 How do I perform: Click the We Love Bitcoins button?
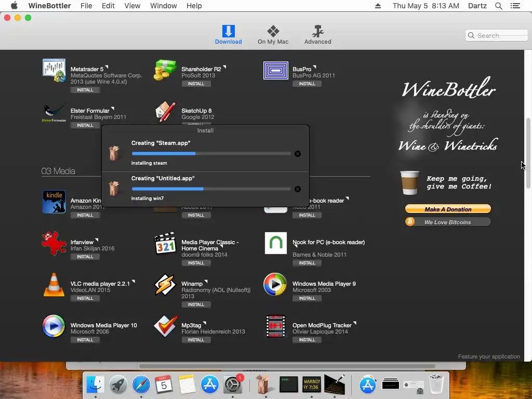pos(448,222)
